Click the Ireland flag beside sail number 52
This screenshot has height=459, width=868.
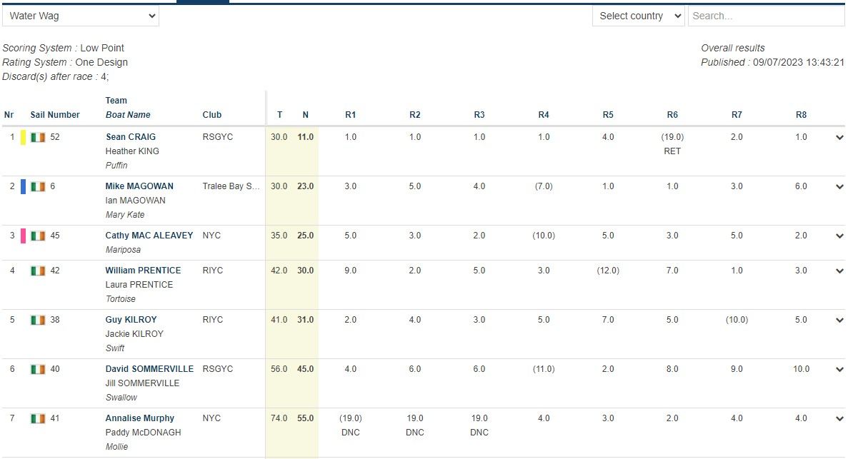click(x=38, y=138)
